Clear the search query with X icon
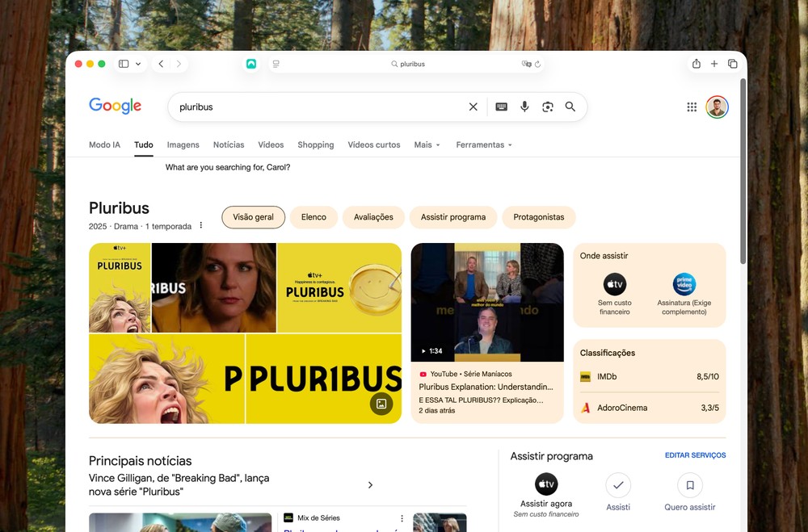The height and width of the screenshot is (532, 808). 473,107
